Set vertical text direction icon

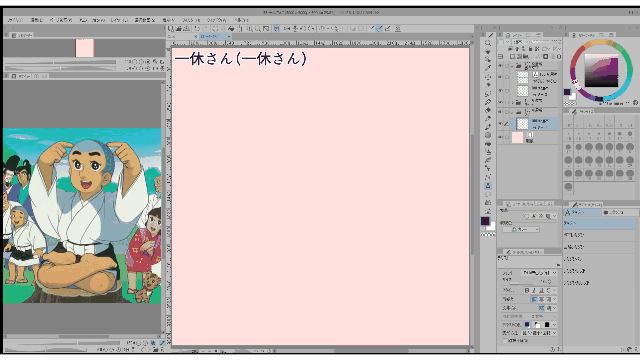(549, 308)
